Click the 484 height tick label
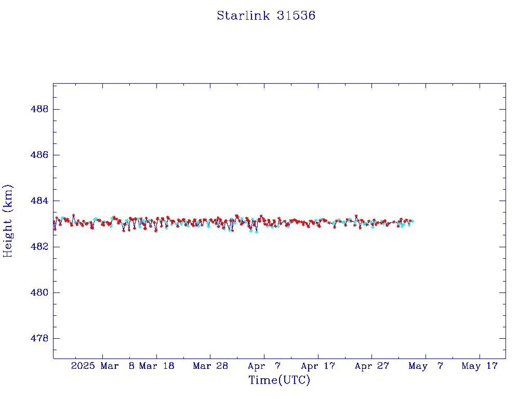Viewport: 532px width, 399px height. pos(39,201)
